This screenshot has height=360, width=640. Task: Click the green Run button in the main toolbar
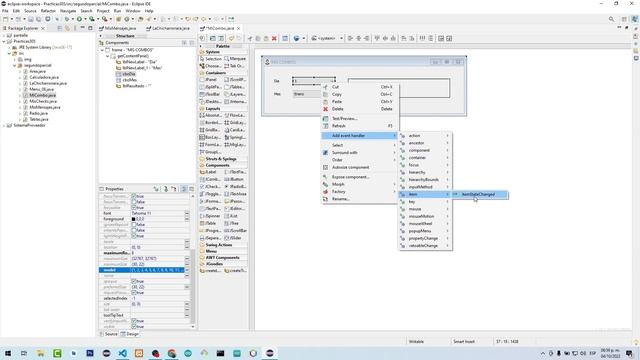[x=79, y=19]
